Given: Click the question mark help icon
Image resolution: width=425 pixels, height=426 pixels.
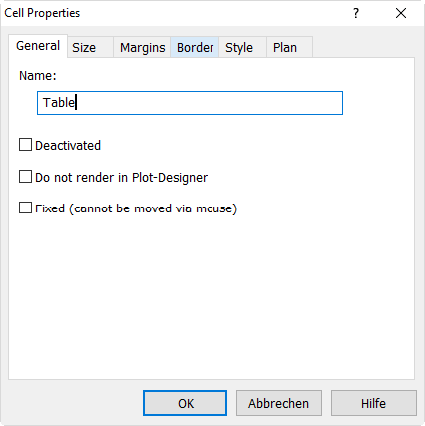Looking at the screenshot, I should [356, 13].
